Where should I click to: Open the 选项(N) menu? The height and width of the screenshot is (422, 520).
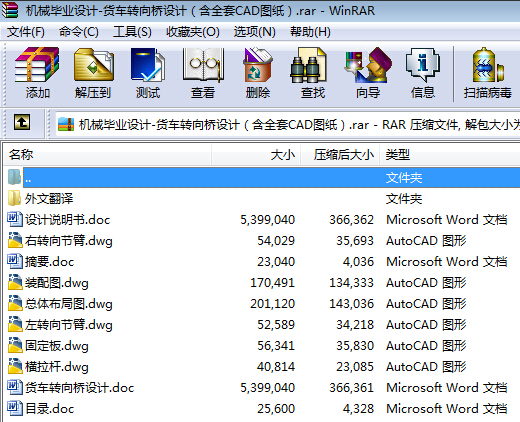[255, 32]
